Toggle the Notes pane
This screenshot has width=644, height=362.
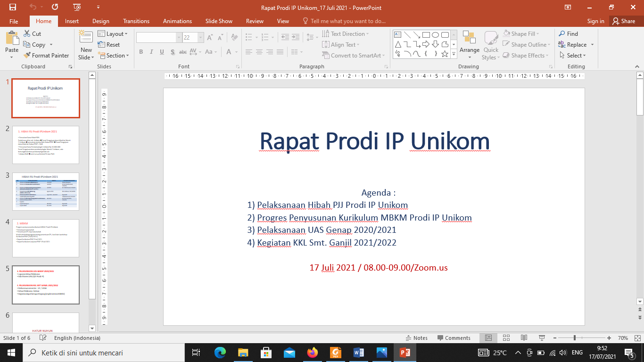pyautogui.click(x=416, y=338)
